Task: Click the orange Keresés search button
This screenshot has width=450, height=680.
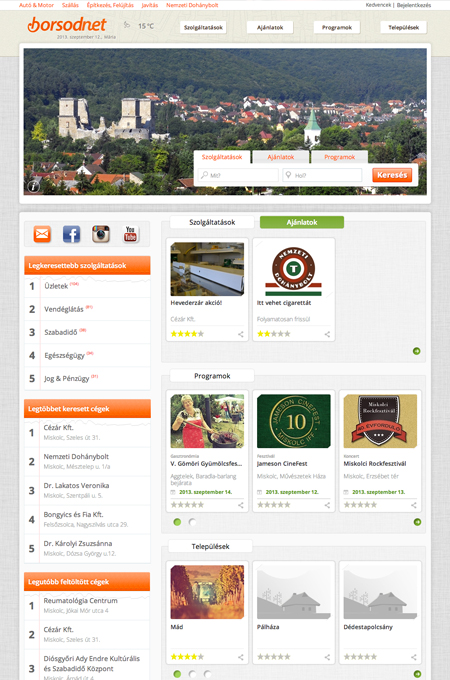Action: pos(392,175)
